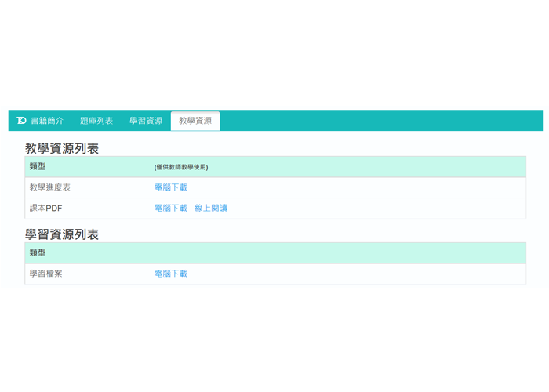Image resolution: width=549 pixels, height=392 pixels.
Task: Select the 學習檔案 row label
Action: tap(46, 274)
